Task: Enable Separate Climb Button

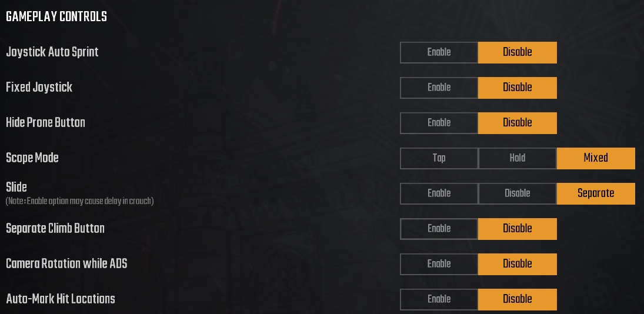Action: pyautogui.click(x=439, y=229)
